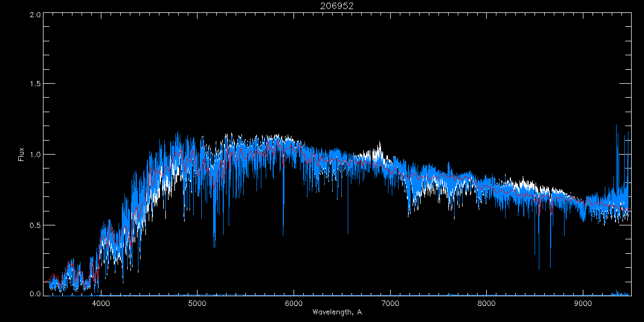
Task: Select the 6000 tick label on x-axis
Action: tap(294, 303)
